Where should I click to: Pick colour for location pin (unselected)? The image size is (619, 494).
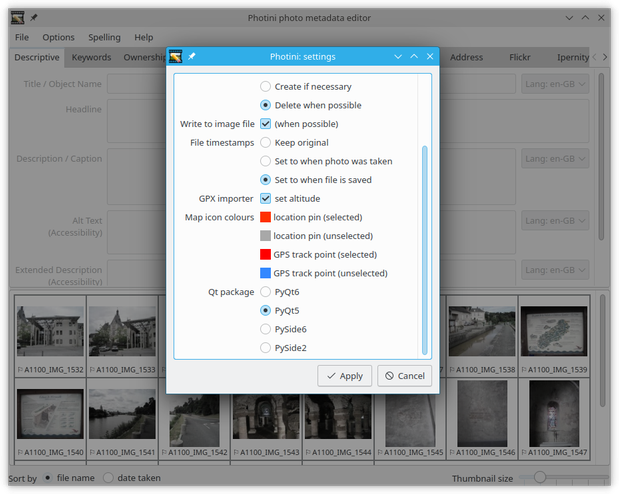point(266,236)
